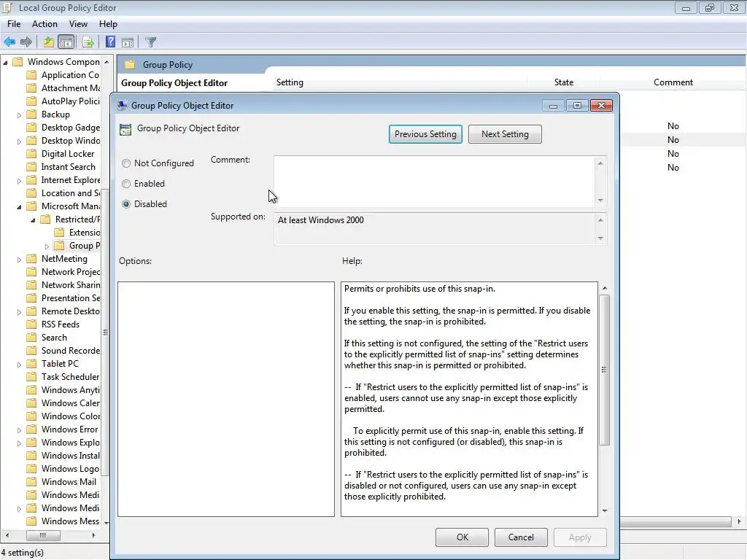Expand the Desktop Window tree node
The image size is (747, 560).
pyautogui.click(x=19, y=141)
